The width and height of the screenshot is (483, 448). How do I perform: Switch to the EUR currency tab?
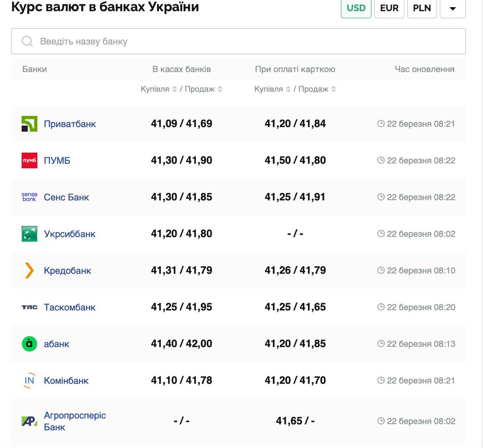click(389, 8)
